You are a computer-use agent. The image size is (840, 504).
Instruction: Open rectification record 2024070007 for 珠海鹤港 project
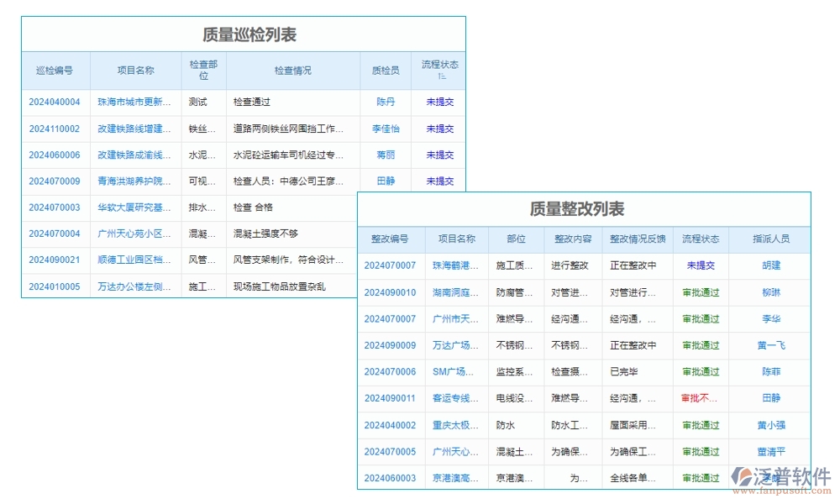click(x=391, y=265)
